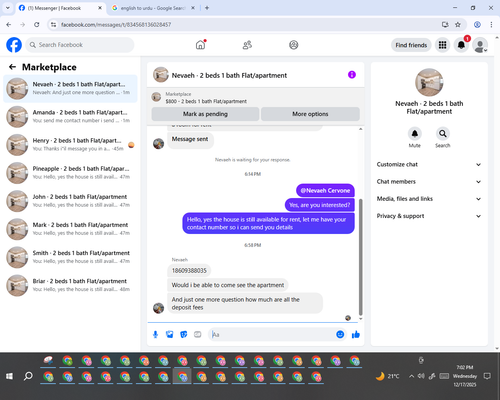Click Mark as pending button

pos(205,114)
